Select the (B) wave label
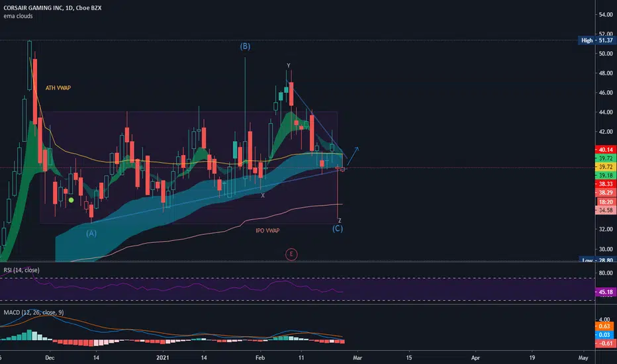This screenshot has height=364, width=617. point(245,46)
